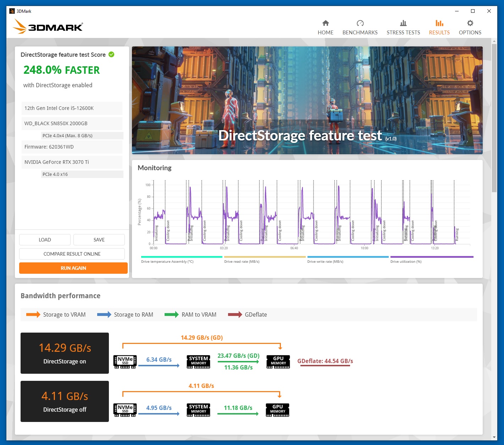Click the 11.18 GB/s value
This screenshot has width=504, height=445.
click(x=238, y=408)
